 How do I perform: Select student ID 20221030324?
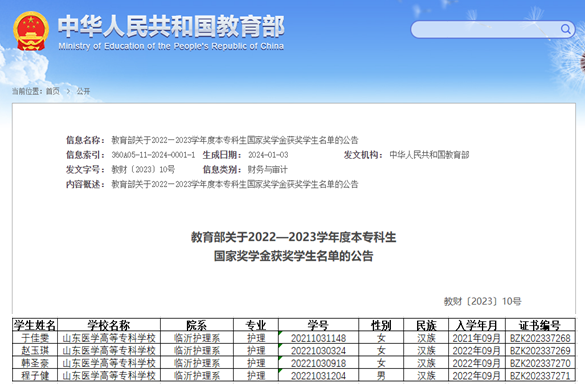tap(318, 350)
